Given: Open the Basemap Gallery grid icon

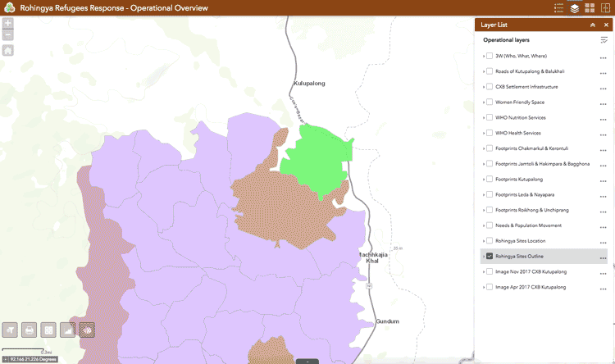Looking at the screenshot, I should 590,8.
